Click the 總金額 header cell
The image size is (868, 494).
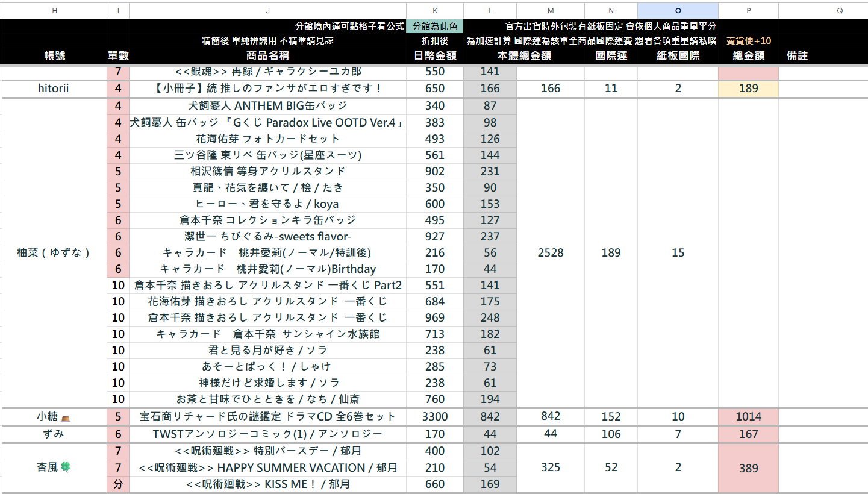click(748, 55)
